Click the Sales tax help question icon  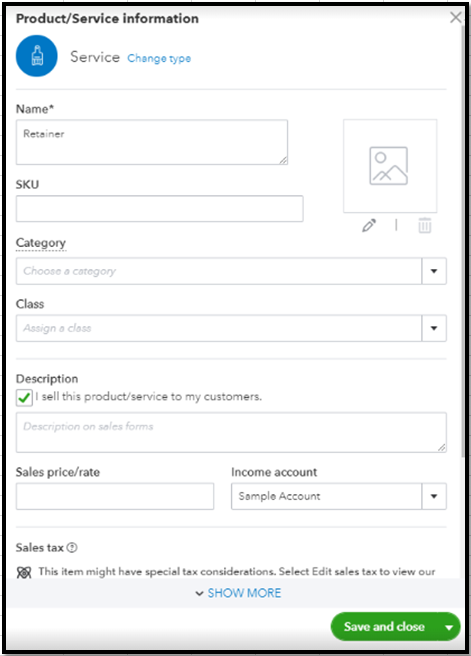72,547
